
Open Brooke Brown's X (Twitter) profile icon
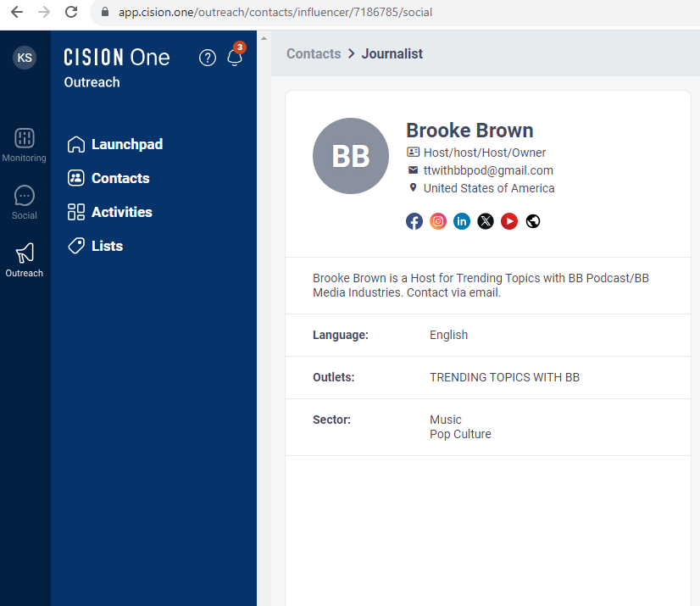486,221
